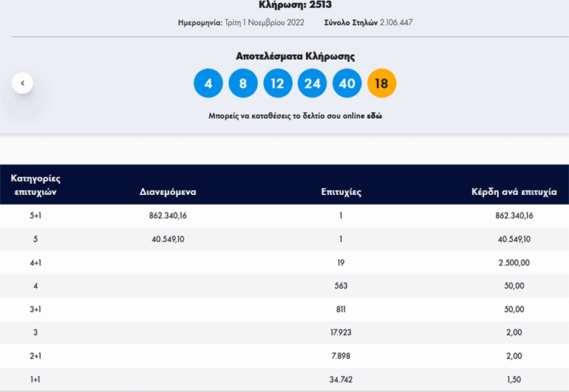The width and height of the screenshot is (569, 392).
Task: Select the 3+1 category row
Action: tap(35, 309)
